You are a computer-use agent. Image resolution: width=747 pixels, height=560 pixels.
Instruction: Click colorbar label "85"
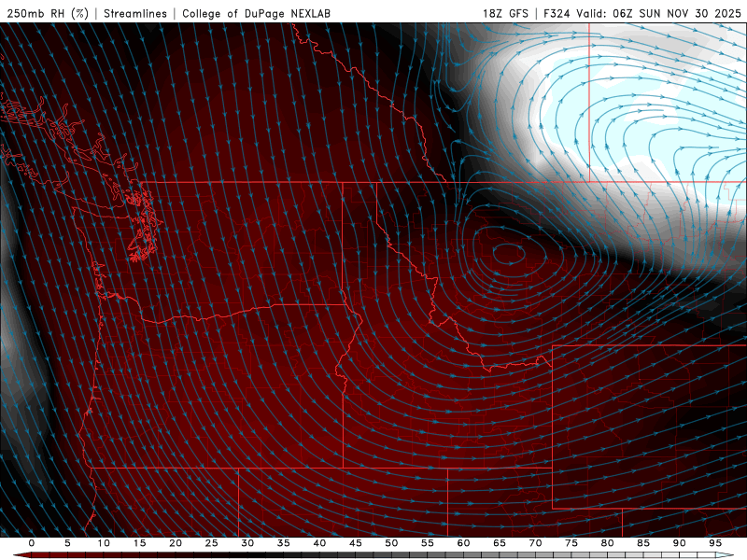coord(643,543)
